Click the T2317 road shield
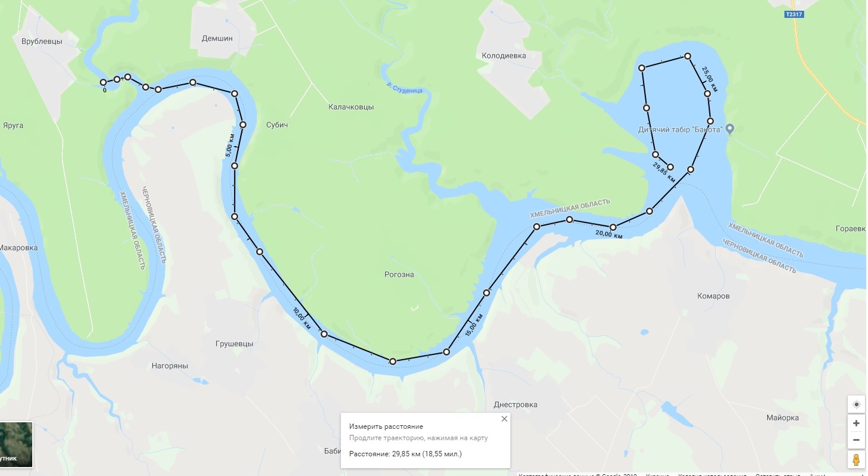This screenshot has height=476, width=868. tap(793, 14)
